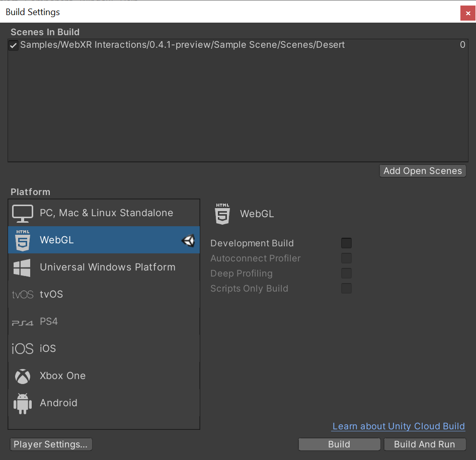Select the tvOS platform label
476x460 pixels.
click(x=51, y=294)
